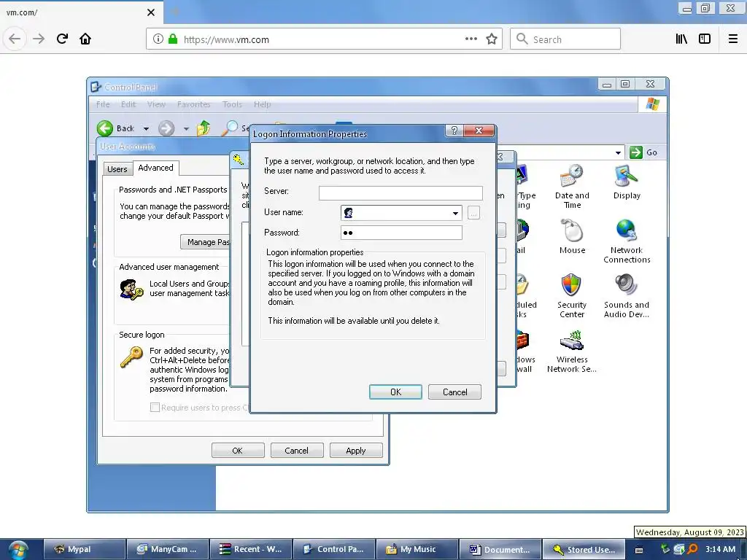Image resolution: width=747 pixels, height=560 pixels.
Task: Open page actions three-dot menu
Action: (x=471, y=39)
